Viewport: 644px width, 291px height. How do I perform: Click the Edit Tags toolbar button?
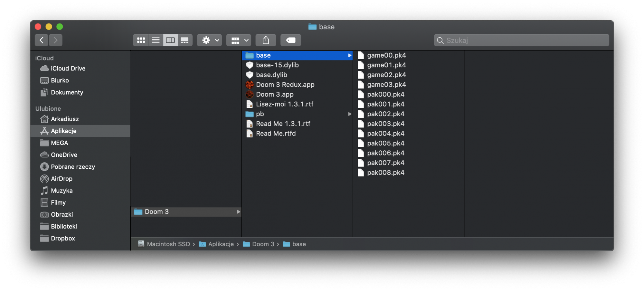click(x=291, y=40)
